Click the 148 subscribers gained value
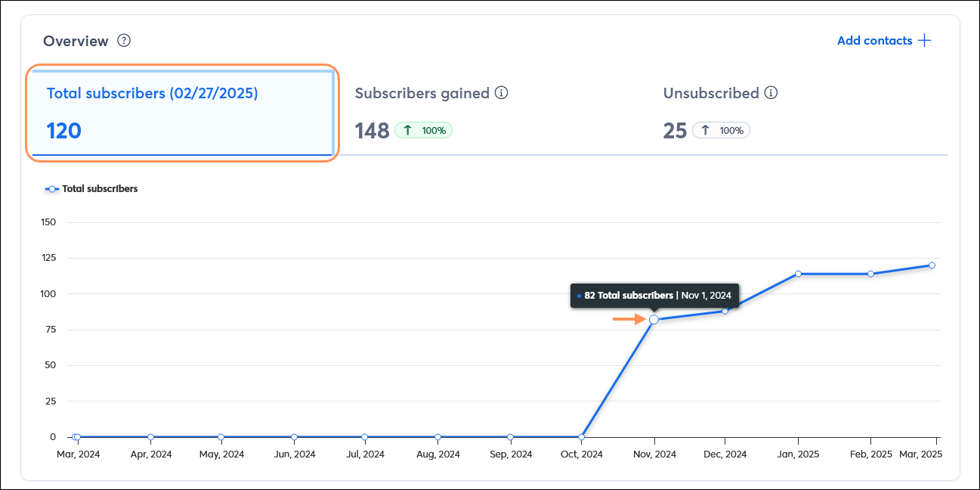The width and height of the screenshot is (980, 490). pos(372,131)
